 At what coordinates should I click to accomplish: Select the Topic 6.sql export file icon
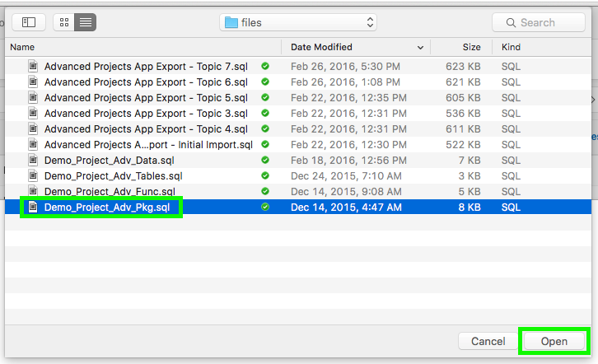tap(33, 82)
